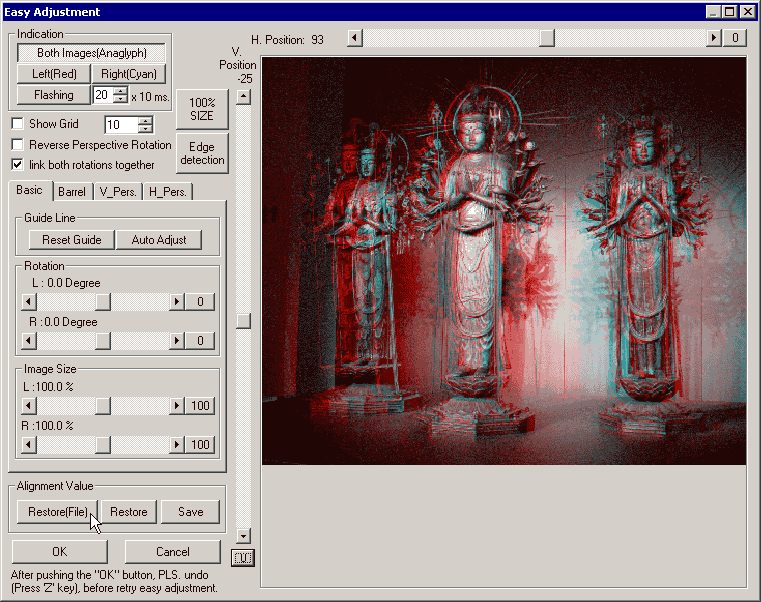Image resolution: width=761 pixels, height=602 pixels.
Task: Click the R rotation slider thumb
Action: click(x=102, y=341)
